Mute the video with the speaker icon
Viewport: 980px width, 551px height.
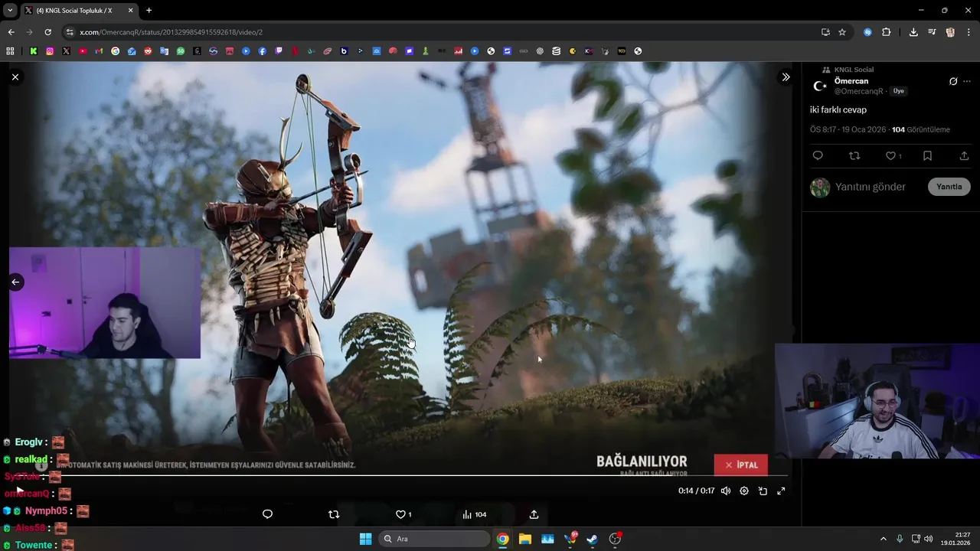(726, 491)
